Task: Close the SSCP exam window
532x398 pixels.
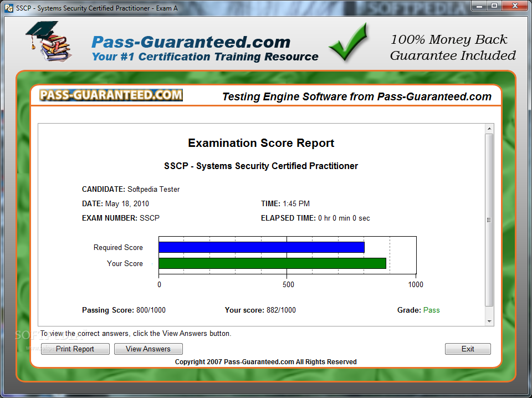Action: (x=515, y=6)
